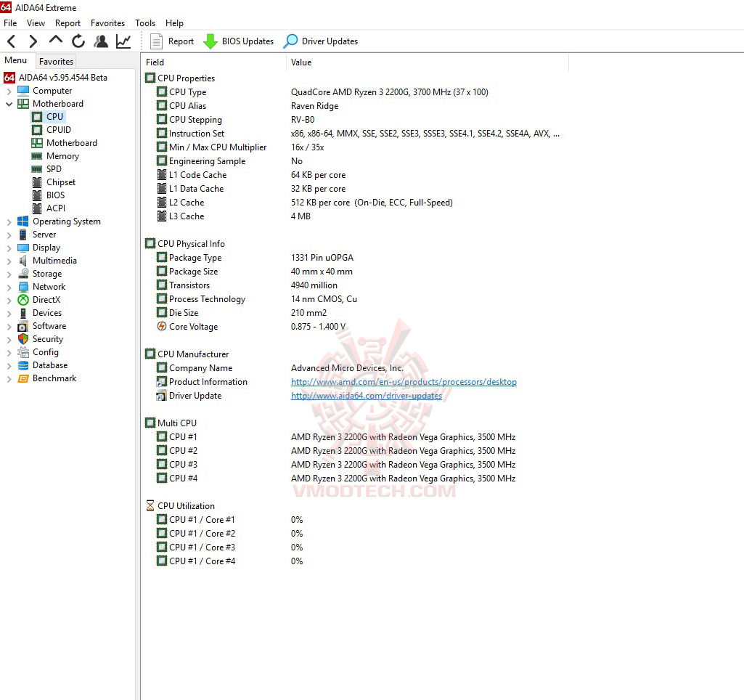The width and height of the screenshot is (744, 700).
Task: Expand the Benchmark tree node
Action: coord(9,379)
